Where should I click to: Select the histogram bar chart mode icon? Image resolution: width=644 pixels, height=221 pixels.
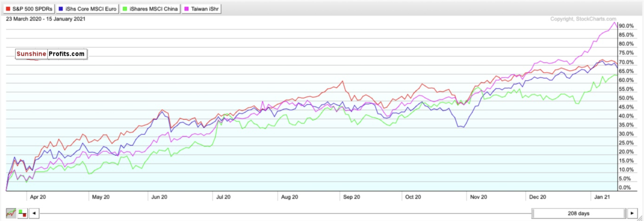[x=23, y=213]
